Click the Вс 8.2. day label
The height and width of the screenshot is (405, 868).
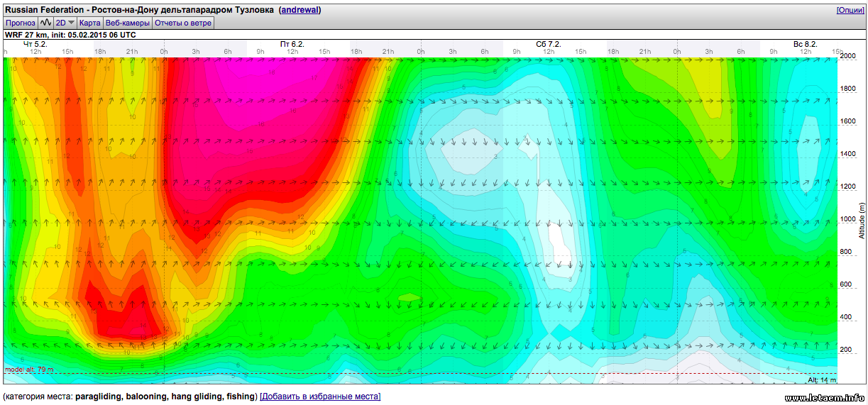click(806, 44)
